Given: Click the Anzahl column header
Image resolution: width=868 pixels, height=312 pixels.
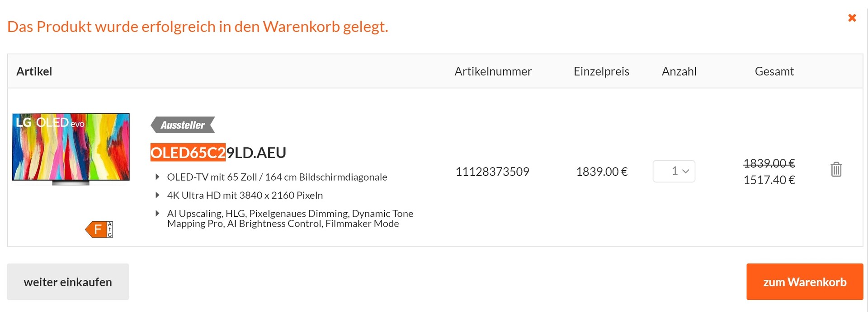Looking at the screenshot, I should (679, 71).
